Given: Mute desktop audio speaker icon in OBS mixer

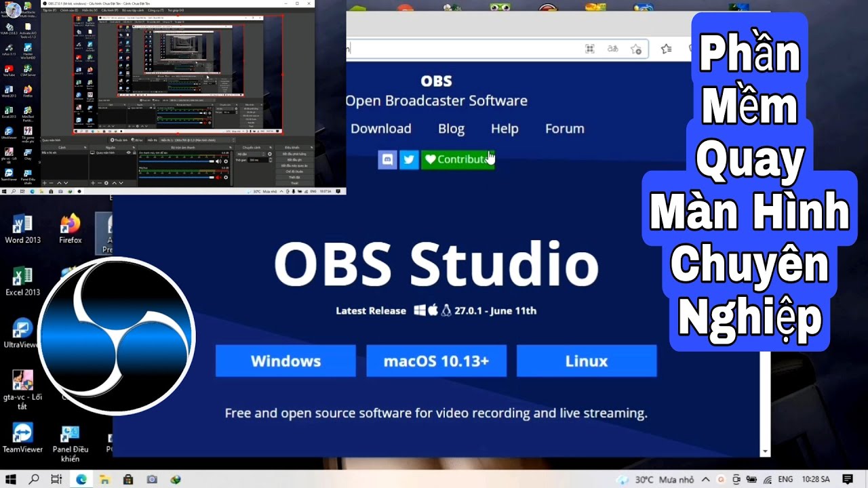Looking at the screenshot, I should coord(218,161).
